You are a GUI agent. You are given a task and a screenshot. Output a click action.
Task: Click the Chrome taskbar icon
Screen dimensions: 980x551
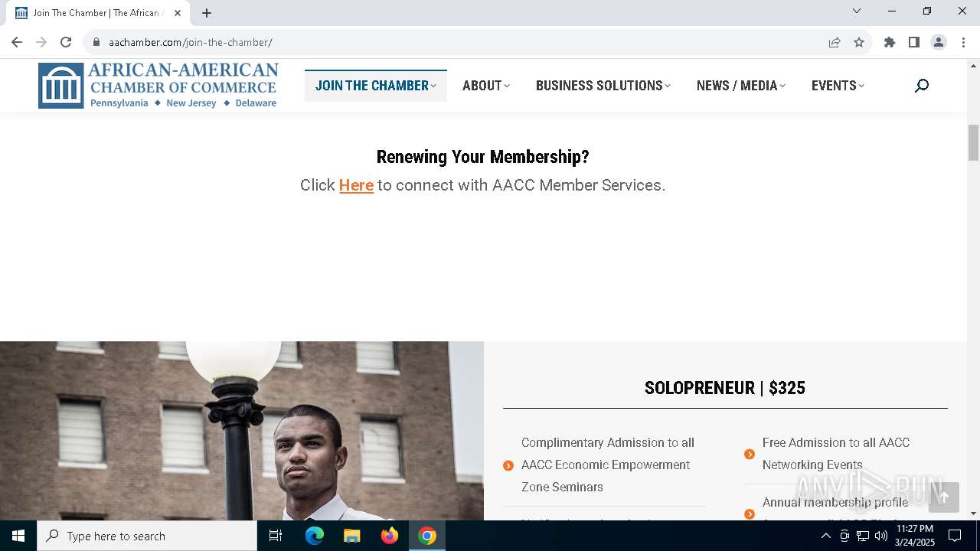pyautogui.click(x=427, y=536)
